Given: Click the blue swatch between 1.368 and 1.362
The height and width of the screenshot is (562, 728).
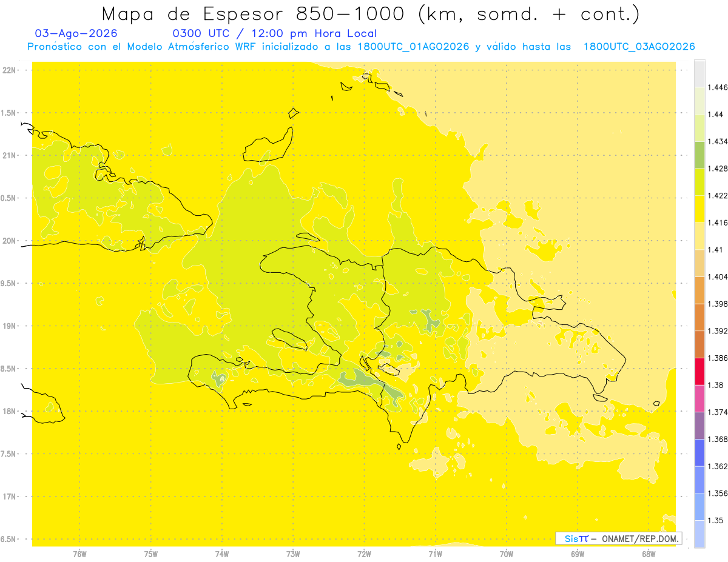Looking at the screenshot, I should pos(699,452).
